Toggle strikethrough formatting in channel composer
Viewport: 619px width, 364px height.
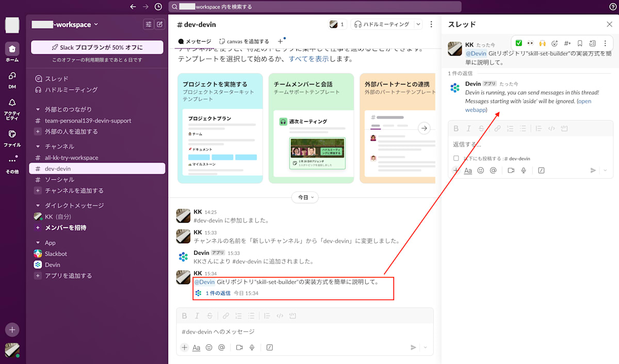[209, 316]
